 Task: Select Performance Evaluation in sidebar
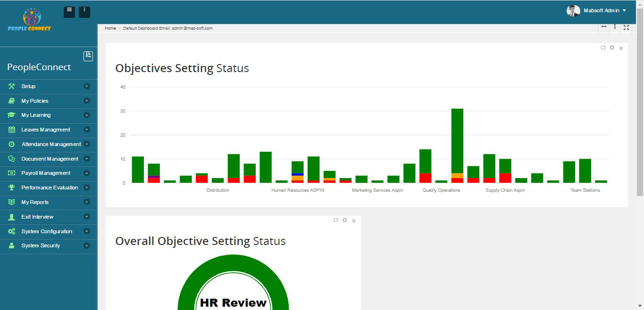50,188
